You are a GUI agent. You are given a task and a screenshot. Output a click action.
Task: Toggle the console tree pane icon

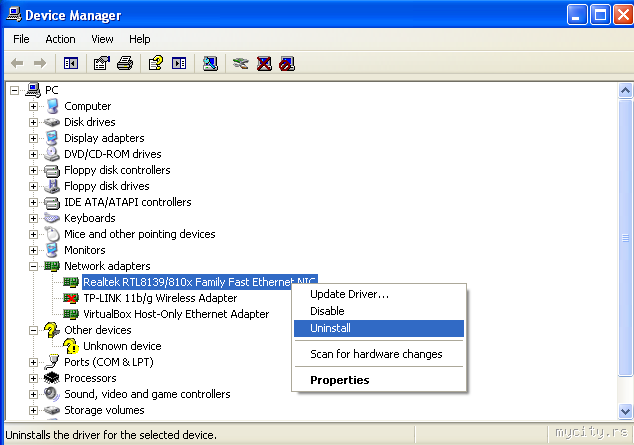[71, 63]
